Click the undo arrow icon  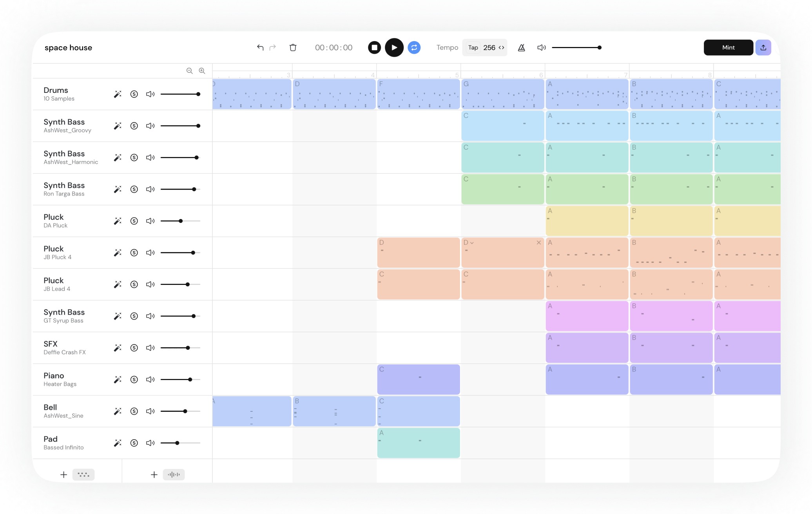(x=260, y=47)
